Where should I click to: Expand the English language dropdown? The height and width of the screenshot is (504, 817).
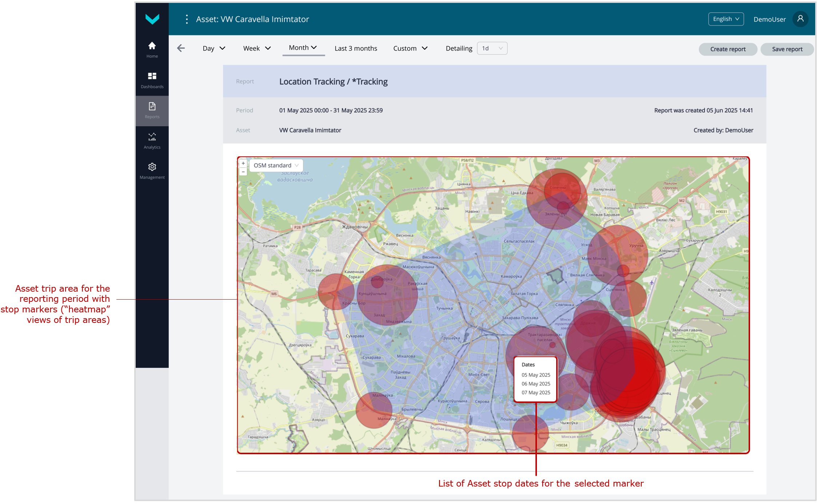[726, 19]
